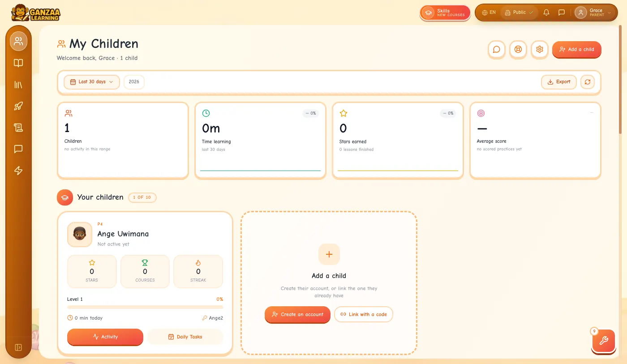Open the EN language selector
Viewport: 627px width, 364px height.
tap(489, 13)
